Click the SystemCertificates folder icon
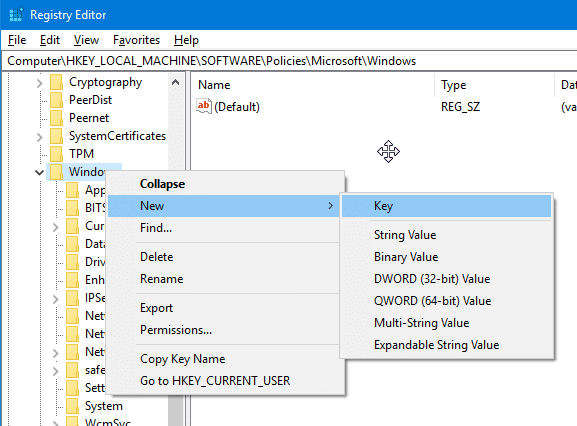The width and height of the screenshot is (577, 426). click(x=56, y=136)
